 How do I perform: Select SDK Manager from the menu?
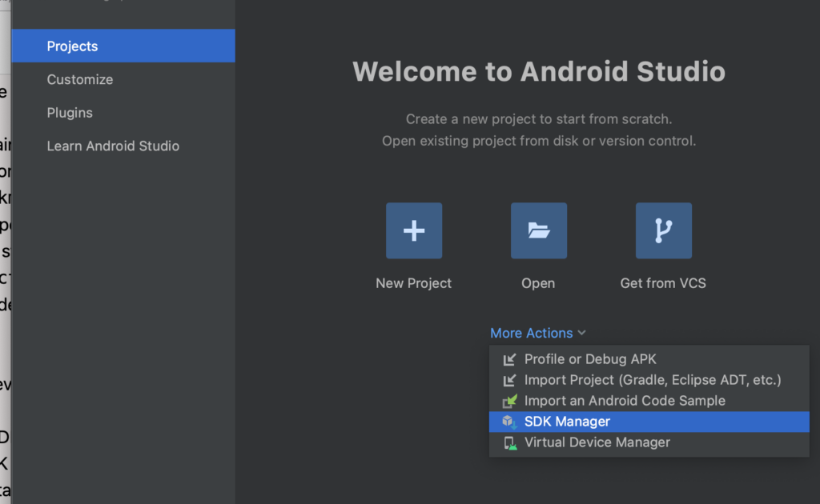tap(569, 422)
